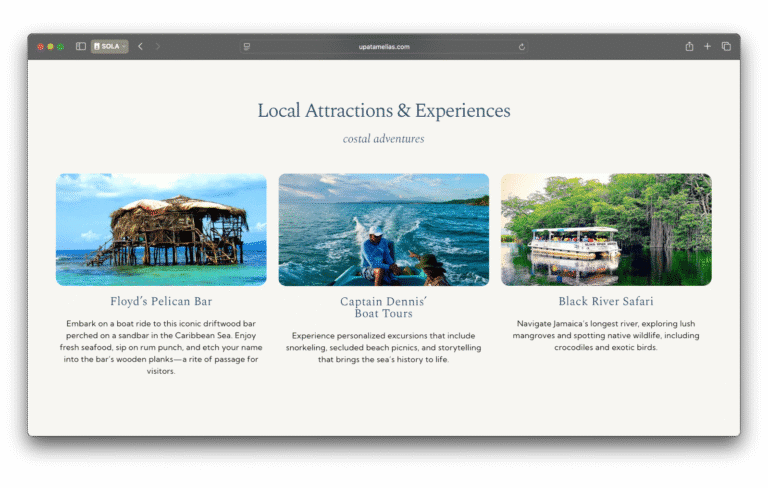Click the upatamelias.com address field
The width and height of the screenshot is (768, 488).
pyautogui.click(x=384, y=46)
